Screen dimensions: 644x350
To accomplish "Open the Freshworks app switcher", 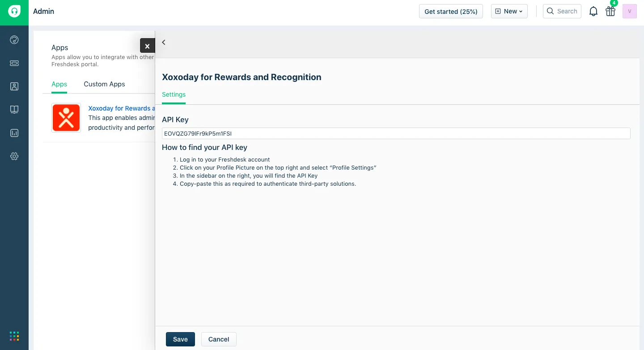I will tap(14, 336).
